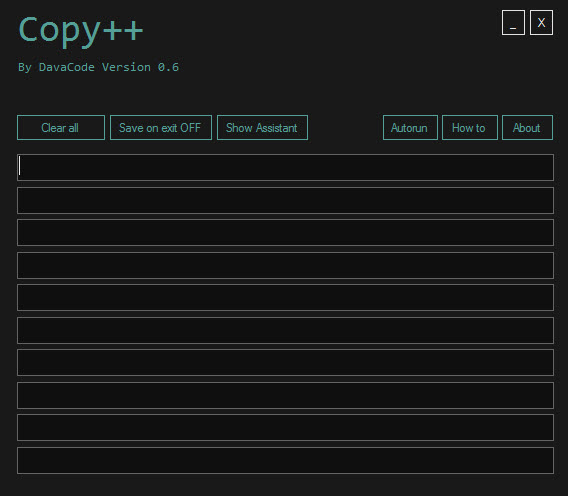Click the Copy++ title text
Viewport: 568px width, 496px height.
tap(81, 30)
